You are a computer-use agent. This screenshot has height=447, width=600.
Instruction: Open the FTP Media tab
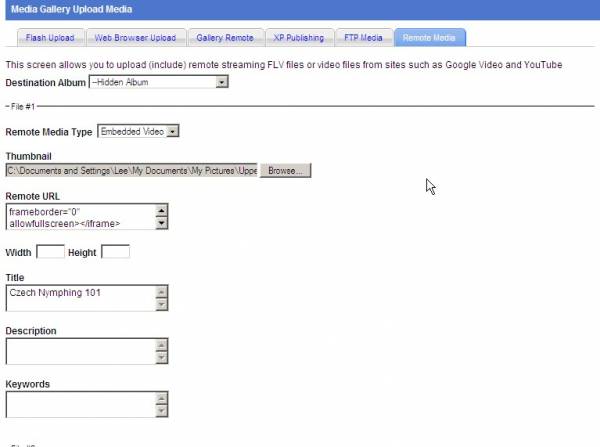pos(362,38)
